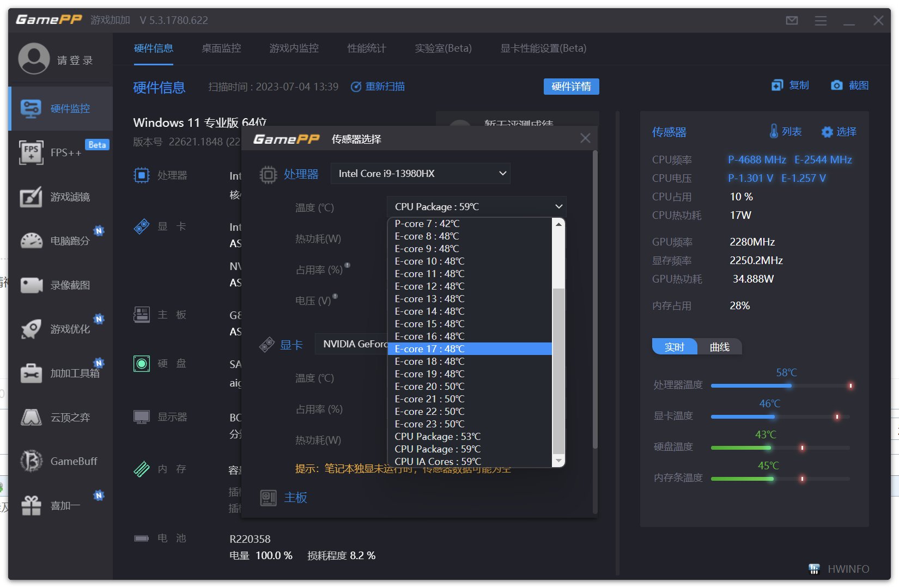
Task: Open 喜加一 gift icon
Action: pyautogui.click(x=31, y=505)
